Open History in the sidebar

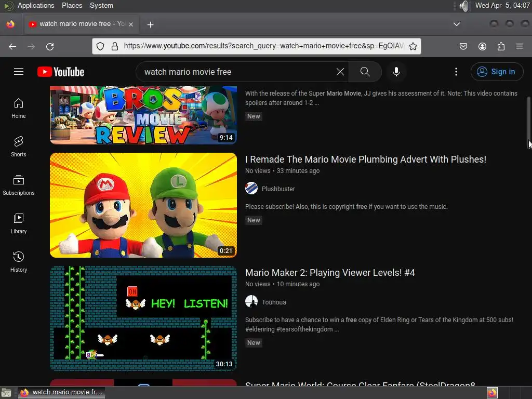pos(19,262)
